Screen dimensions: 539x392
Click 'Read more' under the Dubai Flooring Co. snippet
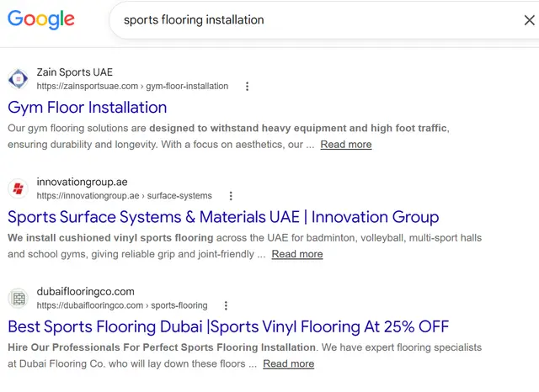288,363
